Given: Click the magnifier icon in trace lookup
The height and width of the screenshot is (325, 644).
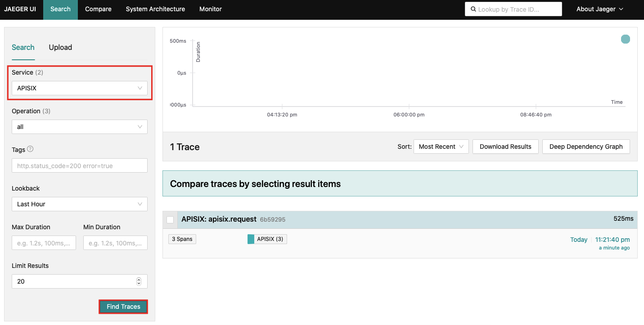Looking at the screenshot, I should (x=473, y=9).
